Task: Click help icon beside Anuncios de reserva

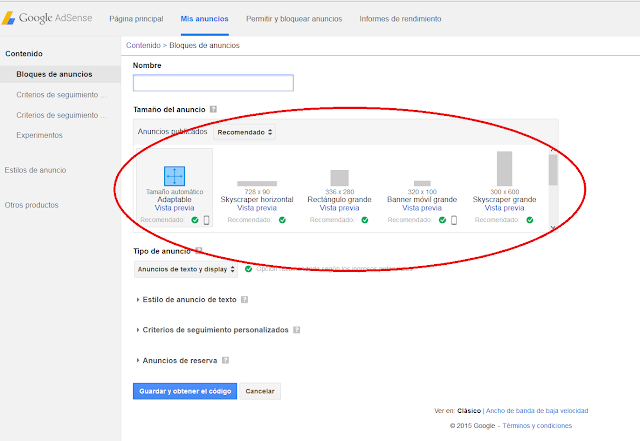Action: click(x=225, y=360)
